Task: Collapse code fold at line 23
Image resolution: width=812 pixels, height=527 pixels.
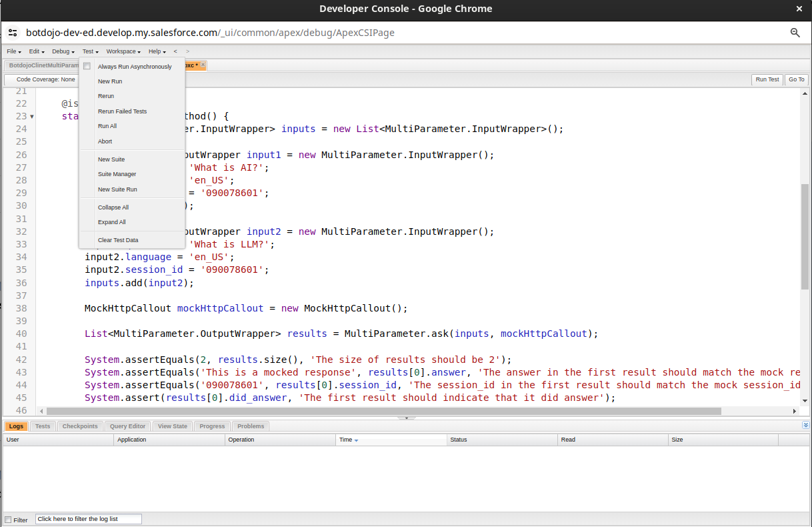Action: [32, 117]
